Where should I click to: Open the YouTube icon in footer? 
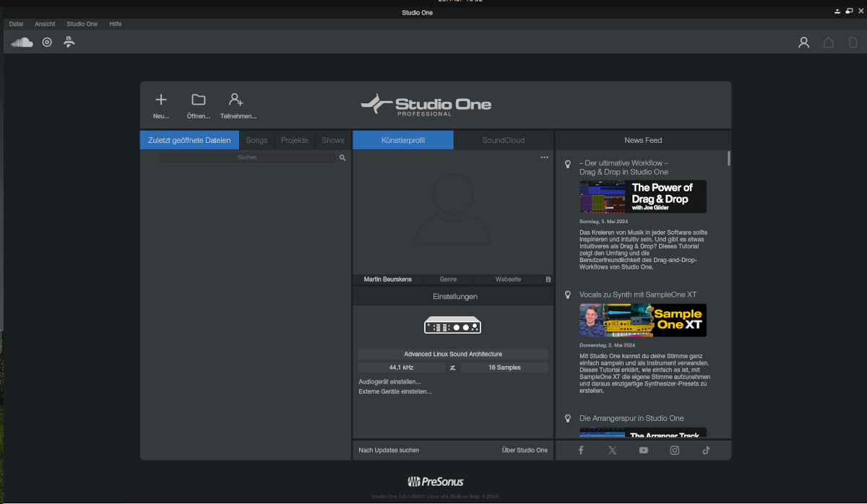pos(644,450)
